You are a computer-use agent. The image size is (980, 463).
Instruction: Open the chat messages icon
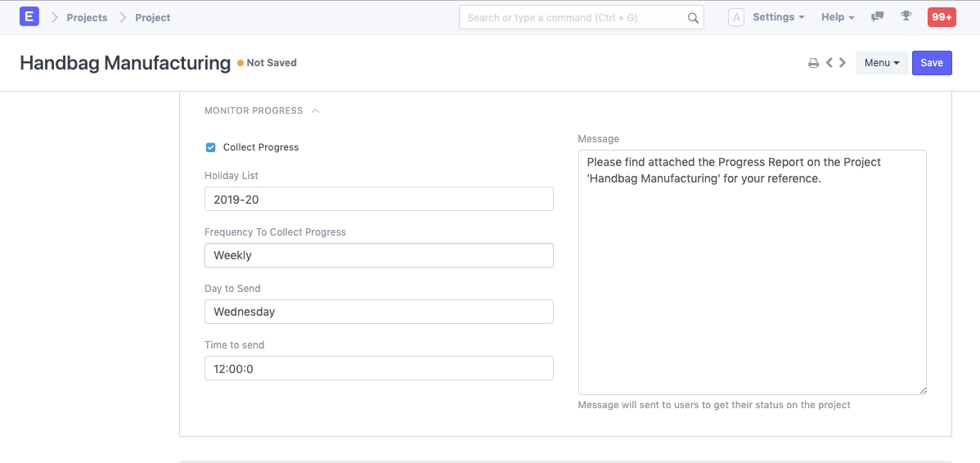click(878, 17)
